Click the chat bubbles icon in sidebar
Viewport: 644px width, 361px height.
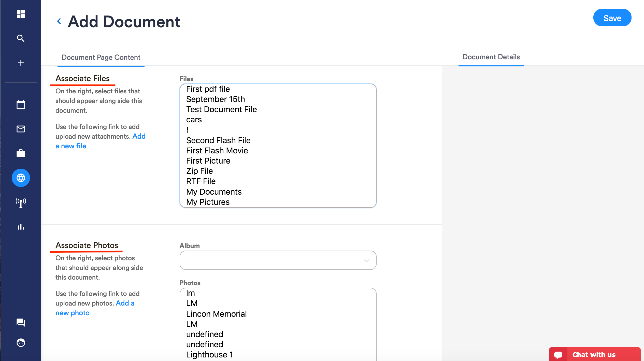pyautogui.click(x=21, y=322)
